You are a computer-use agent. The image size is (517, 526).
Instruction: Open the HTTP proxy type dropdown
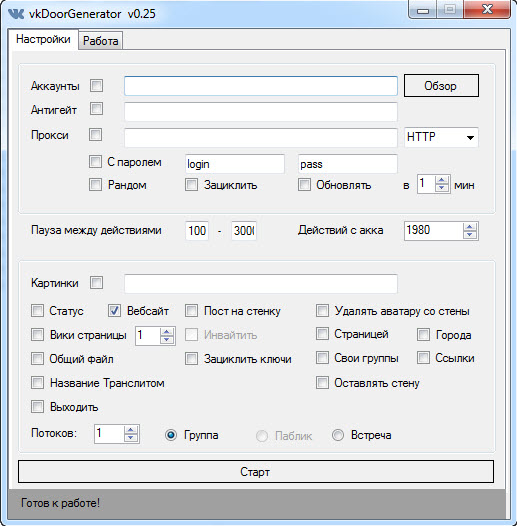coord(470,138)
